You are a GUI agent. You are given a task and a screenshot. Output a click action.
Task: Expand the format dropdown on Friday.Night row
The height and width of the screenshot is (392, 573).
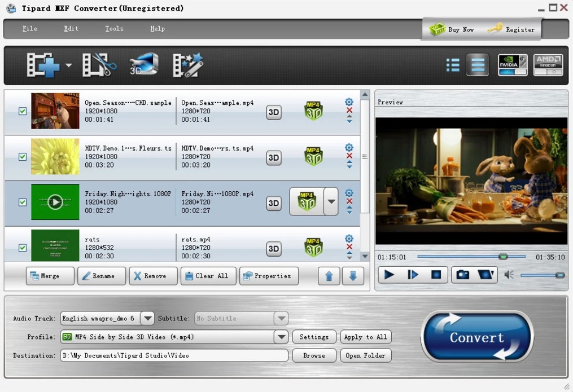[331, 201]
